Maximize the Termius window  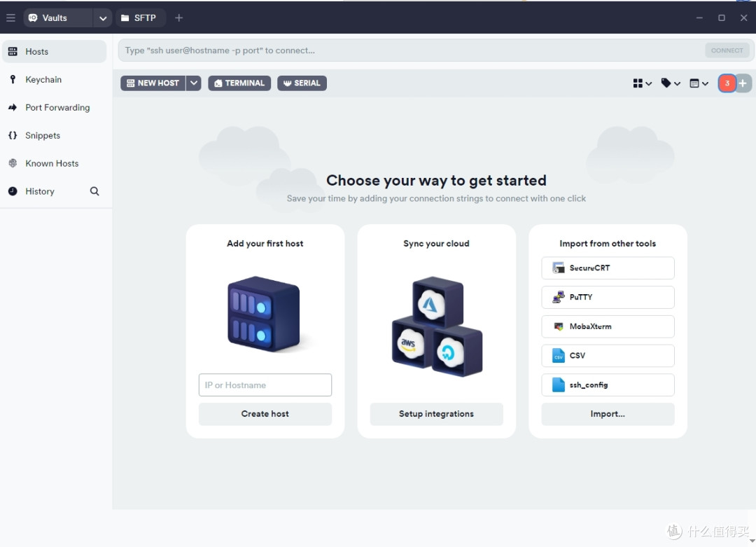click(x=721, y=18)
